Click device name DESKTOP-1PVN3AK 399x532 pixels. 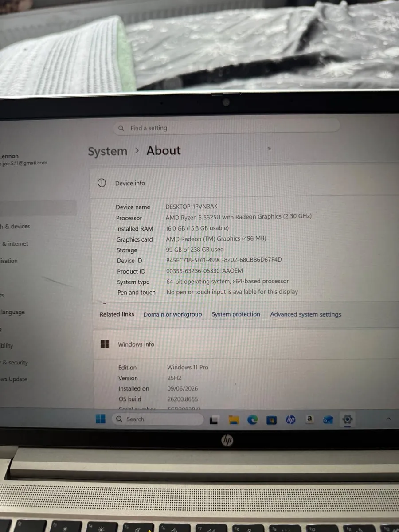(x=192, y=207)
